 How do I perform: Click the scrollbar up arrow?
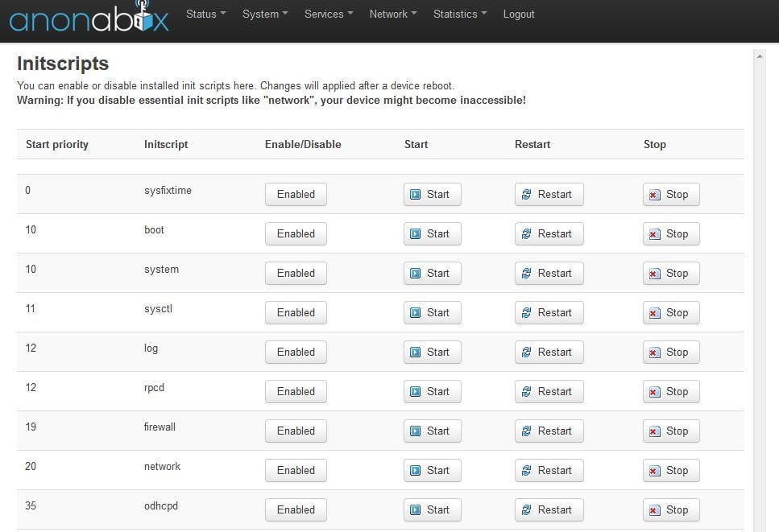tap(760, 56)
